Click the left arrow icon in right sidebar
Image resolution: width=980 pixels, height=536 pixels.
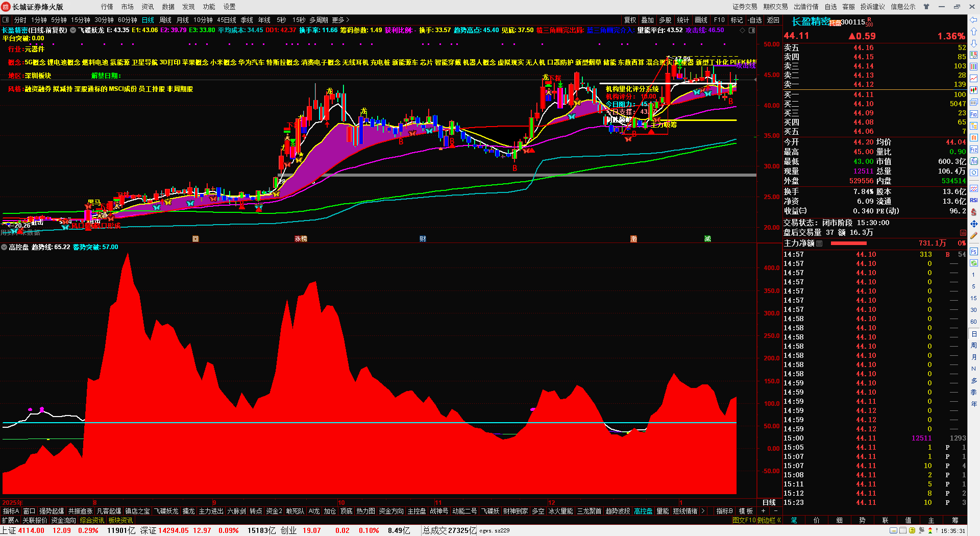973,20
